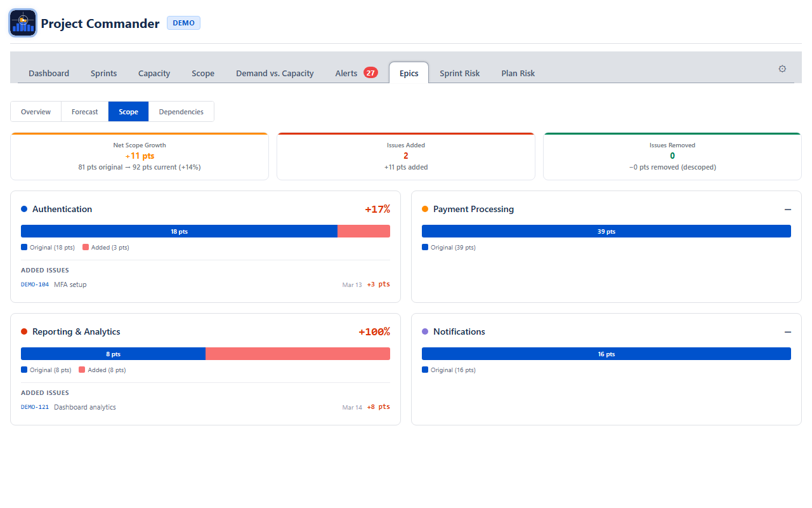Viewport: 812px width, 508px height.
Task: Click the purple Notifications epic dot
Action: tap(425, 331)
